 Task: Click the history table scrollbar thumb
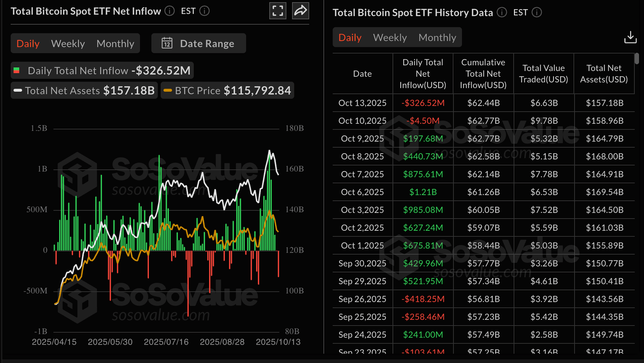636,59
